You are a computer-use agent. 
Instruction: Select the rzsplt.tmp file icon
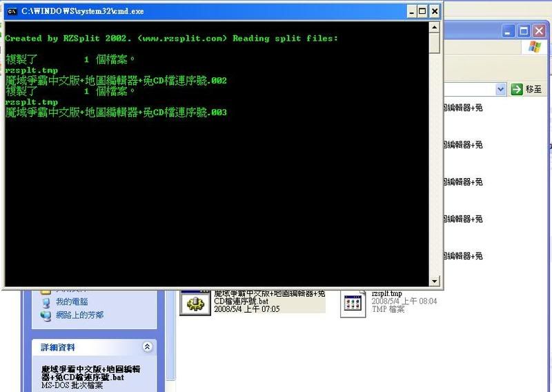353,304
